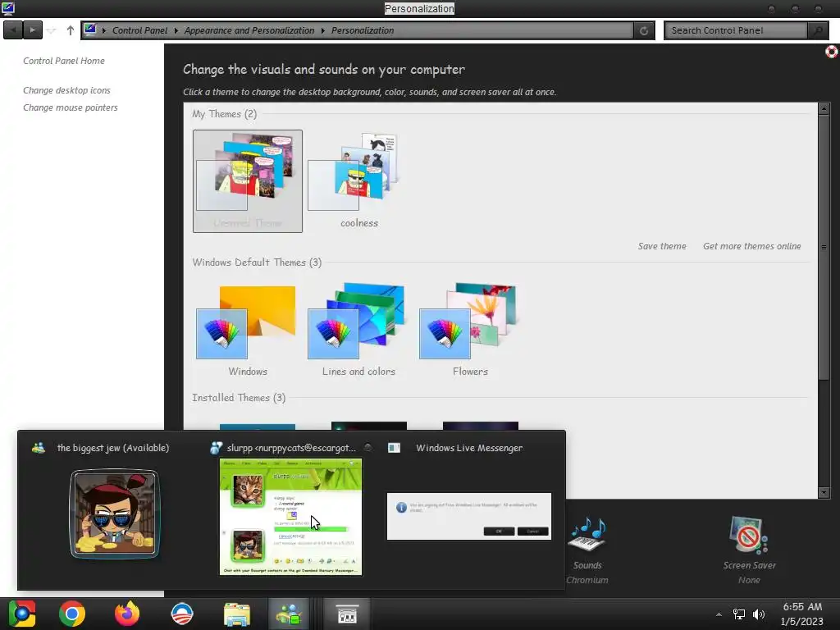Image resolution: width=840 pixels, height=630 pixels.
Task: Click messenger buddies icon in preview header
Action: coord(38,448)
